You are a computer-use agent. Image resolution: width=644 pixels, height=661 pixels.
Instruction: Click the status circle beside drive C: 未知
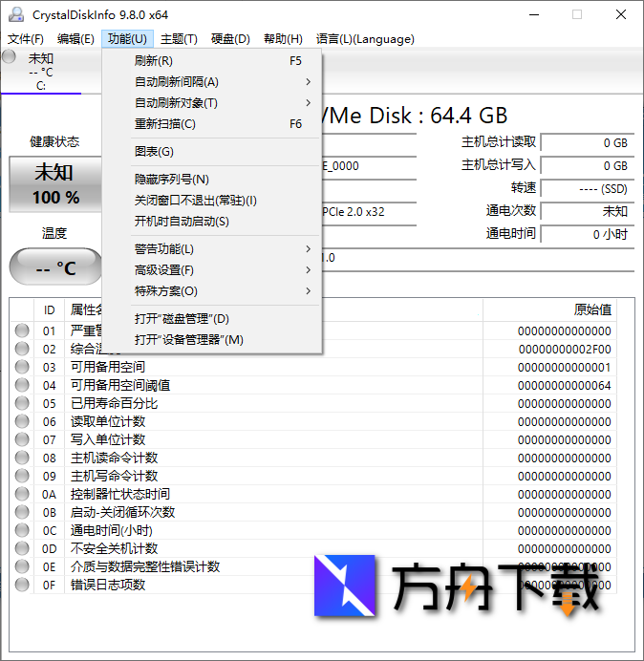[x=9, y=56]
